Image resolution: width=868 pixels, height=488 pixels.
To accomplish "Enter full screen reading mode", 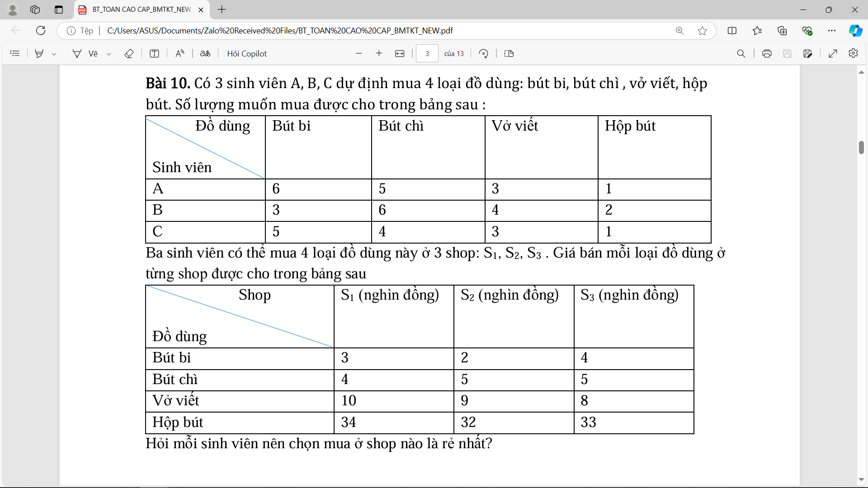I will click(x=834, y=53).
